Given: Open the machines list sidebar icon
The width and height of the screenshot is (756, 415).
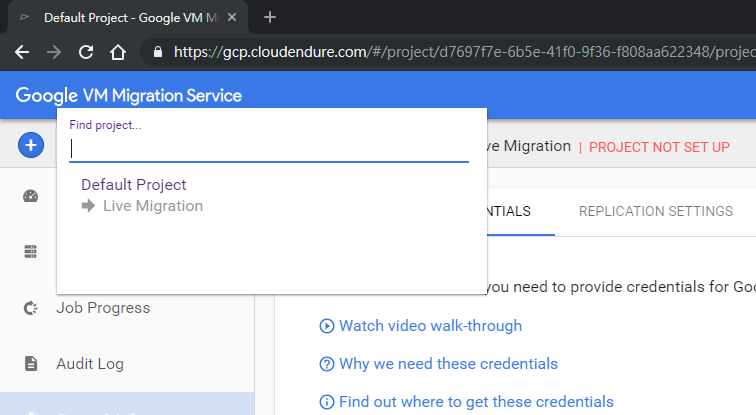Looking at the screenshot, I should click(x=30, y=252).
